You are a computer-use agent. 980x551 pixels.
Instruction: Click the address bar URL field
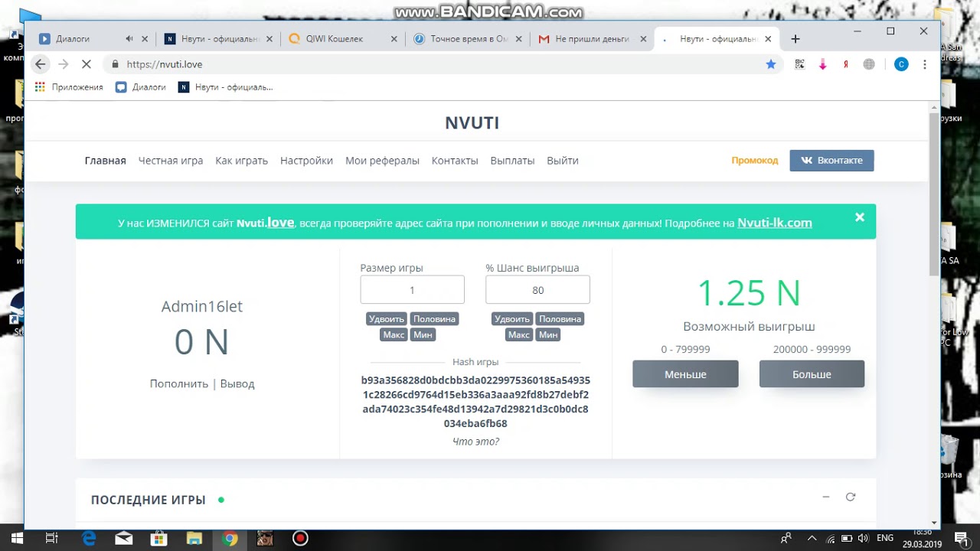[x=444, y=64]
